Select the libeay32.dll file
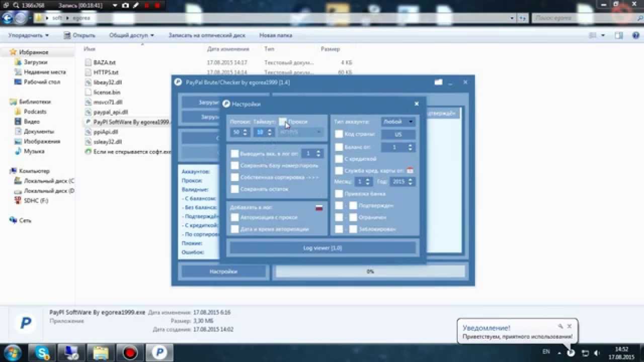The width and height of the screenshot is (644, 362). click(108, 82)
